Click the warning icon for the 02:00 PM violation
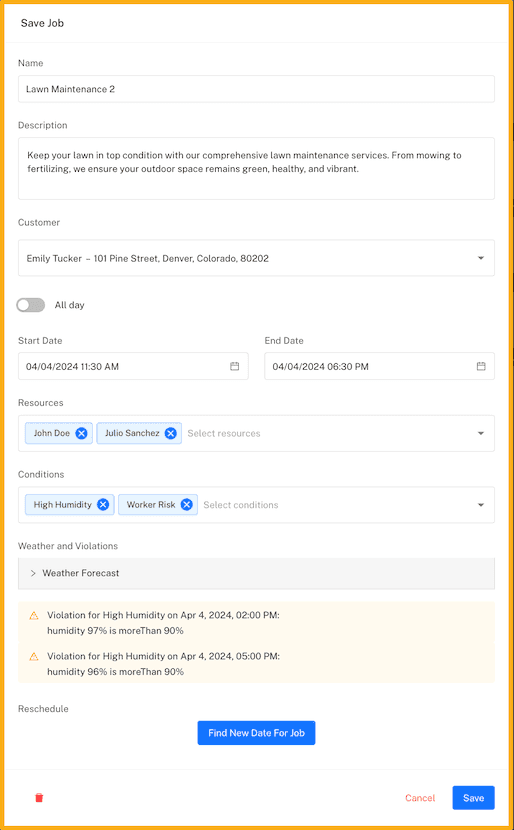This screenshot has width=514, height=830. click(x=34, y=616)
